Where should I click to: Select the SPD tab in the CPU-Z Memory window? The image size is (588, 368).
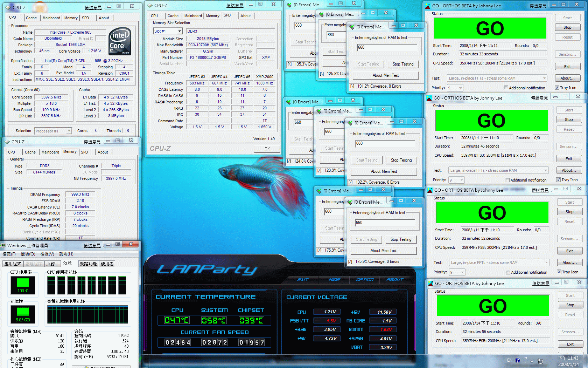click(x=84, y=152)
